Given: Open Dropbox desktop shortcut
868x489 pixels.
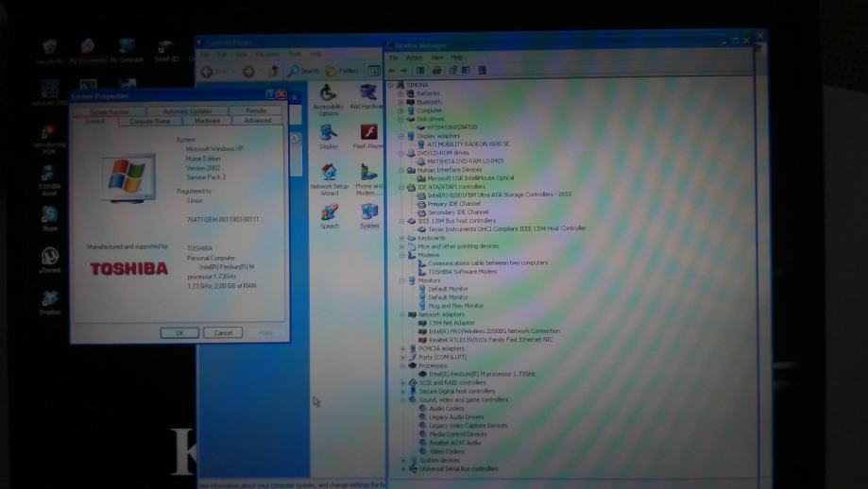Looking at the screenshot, I should pyautogui.click(x=50, y=302).
